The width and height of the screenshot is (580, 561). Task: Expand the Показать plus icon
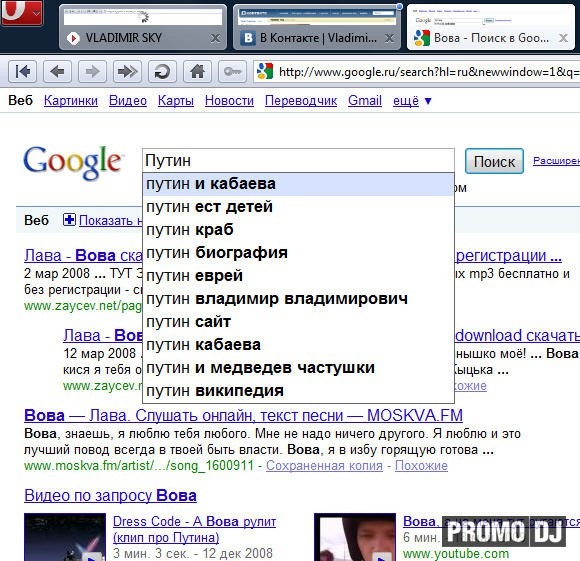pos(69,220)
